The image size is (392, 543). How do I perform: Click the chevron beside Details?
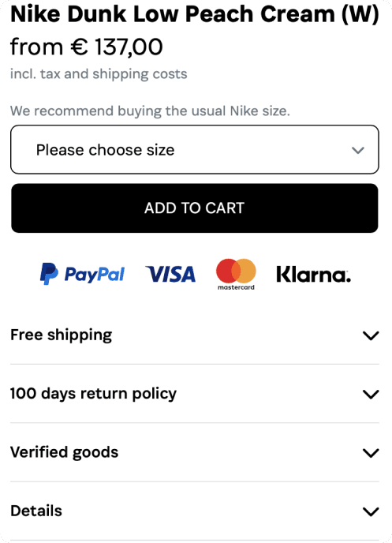pyautogui.click(x=371, y=511)
